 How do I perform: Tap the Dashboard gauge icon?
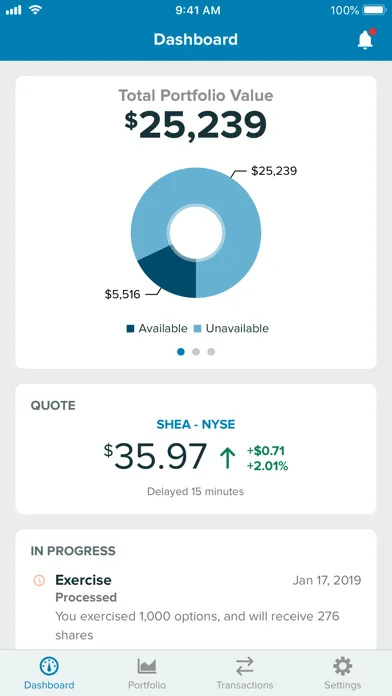coord(49,666)
